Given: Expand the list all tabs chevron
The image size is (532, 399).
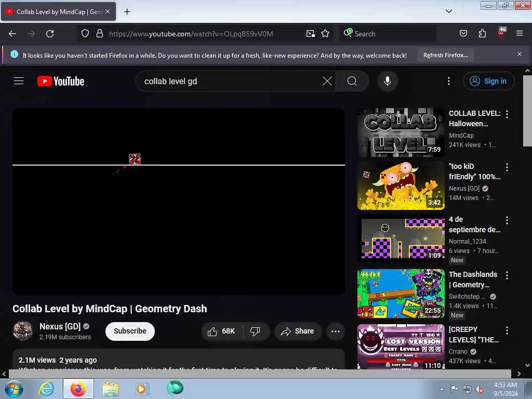Looking at the screenshot, I should [x=448, y=11].
